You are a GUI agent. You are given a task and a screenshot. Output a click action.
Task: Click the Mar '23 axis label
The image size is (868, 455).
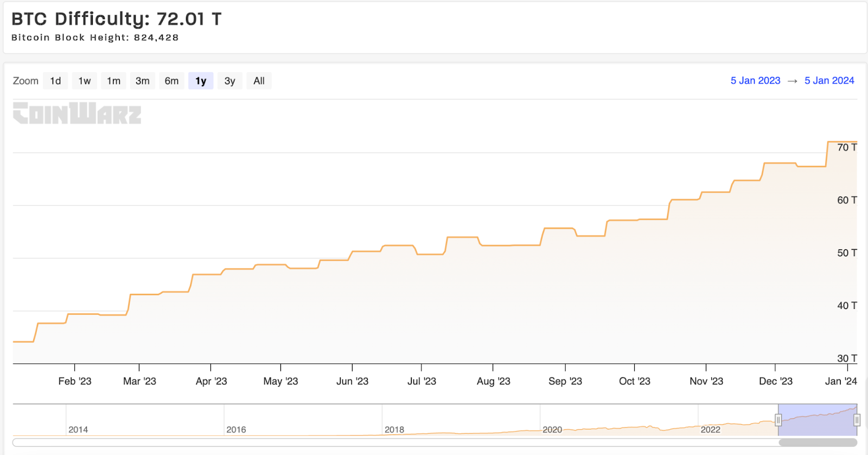pyautogui.click(x=139, y=381)
